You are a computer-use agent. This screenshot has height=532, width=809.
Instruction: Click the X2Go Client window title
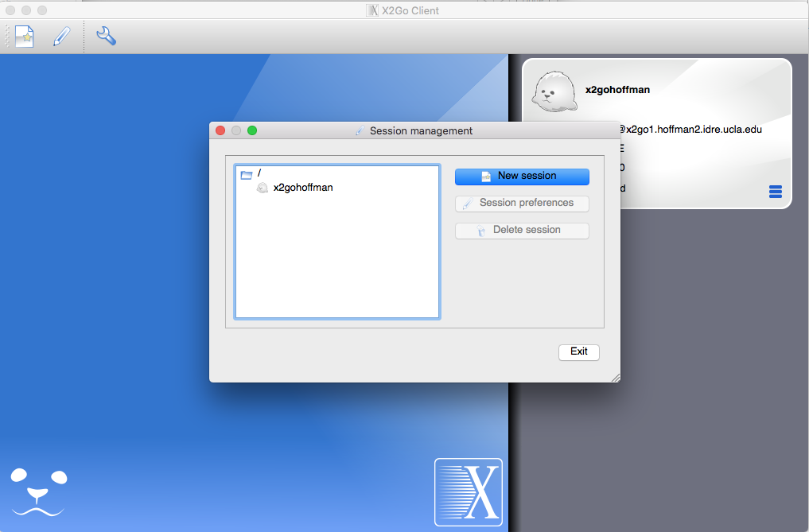(410, 11)
